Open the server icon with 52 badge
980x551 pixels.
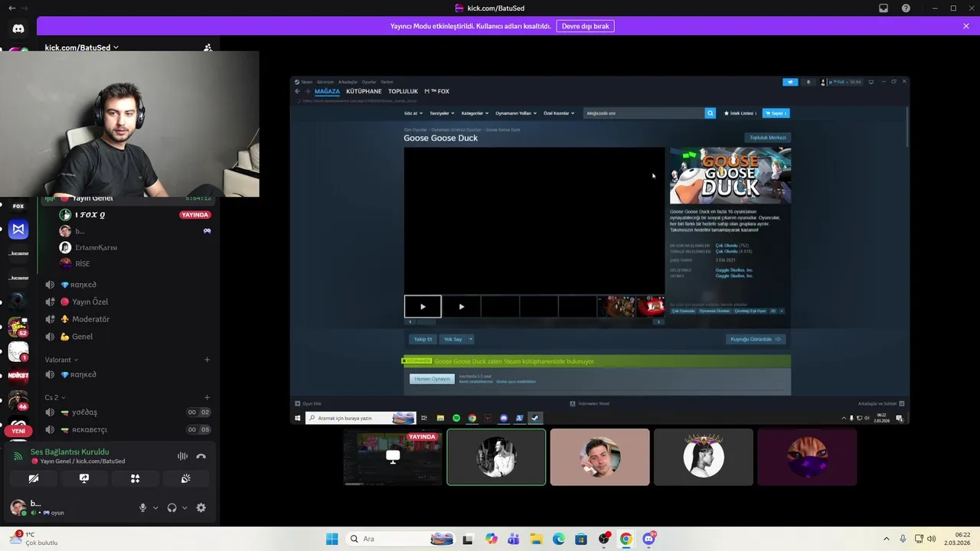(x=18, y=328)
